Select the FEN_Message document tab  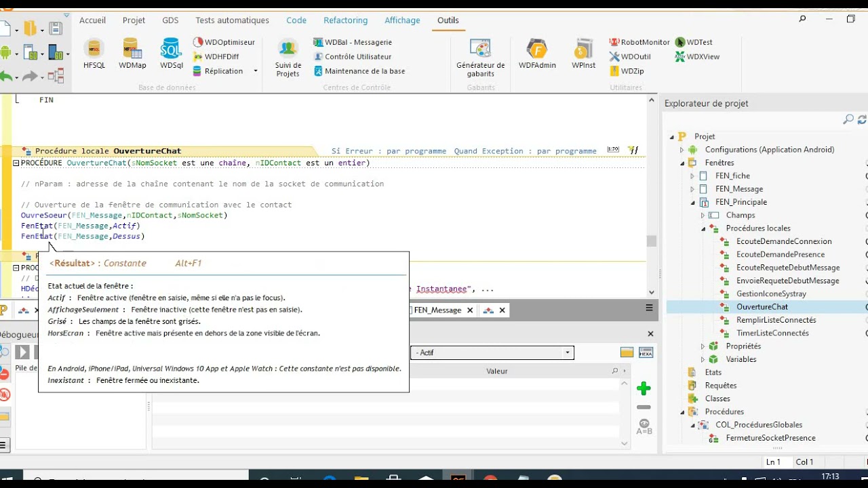point(437,310)
